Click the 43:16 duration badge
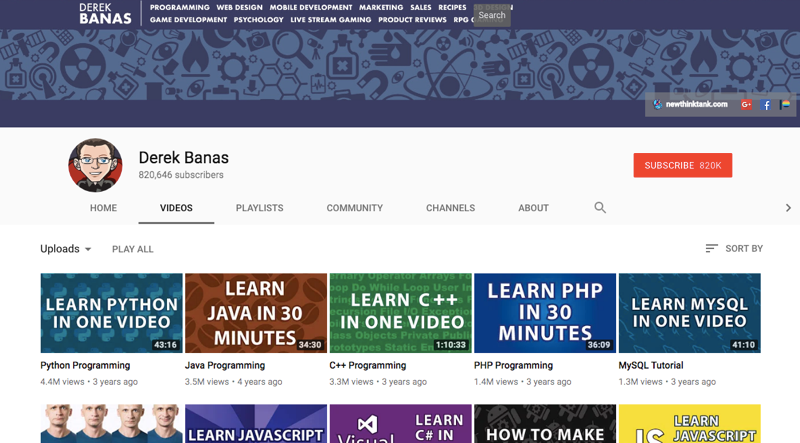This screenshot has width=800, height=443. click(x=165, y=345)
